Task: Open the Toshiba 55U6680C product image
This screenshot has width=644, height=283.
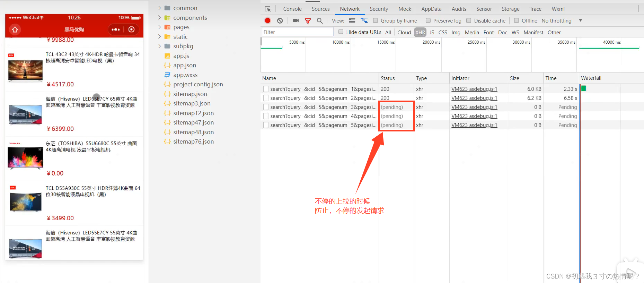Action: (25, 156)
